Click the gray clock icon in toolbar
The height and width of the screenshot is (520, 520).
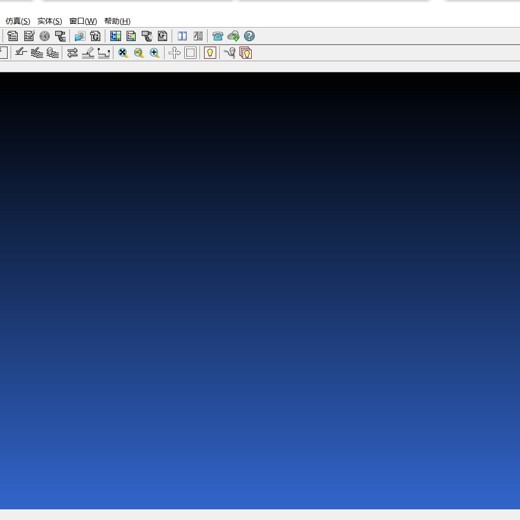tap(45, 36)
